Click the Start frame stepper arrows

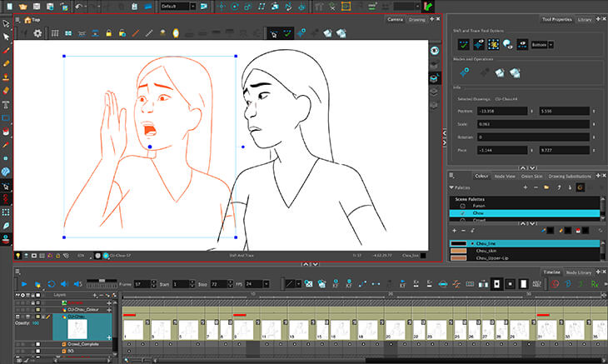click(x=192, y=284)
